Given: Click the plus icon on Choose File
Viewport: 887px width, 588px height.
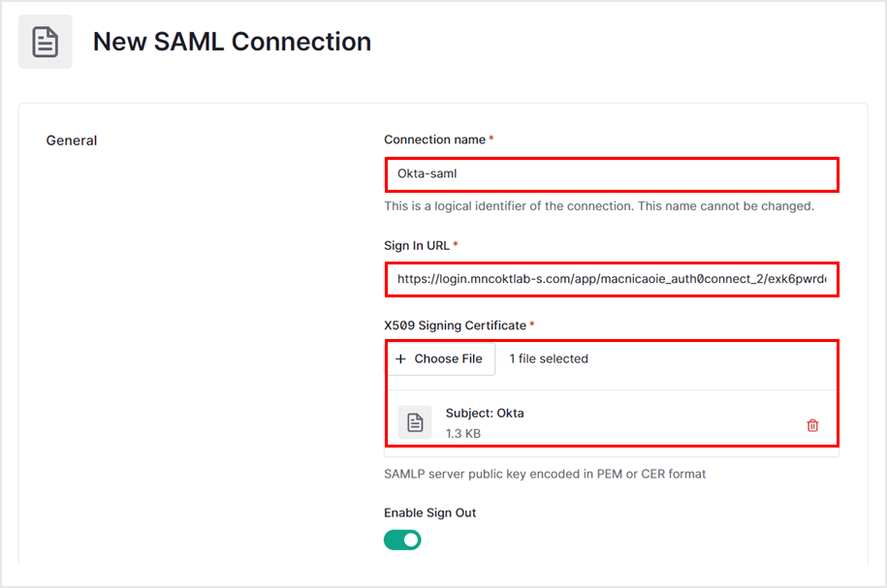Looking at the screenshot, I should [x=401, y=358].
